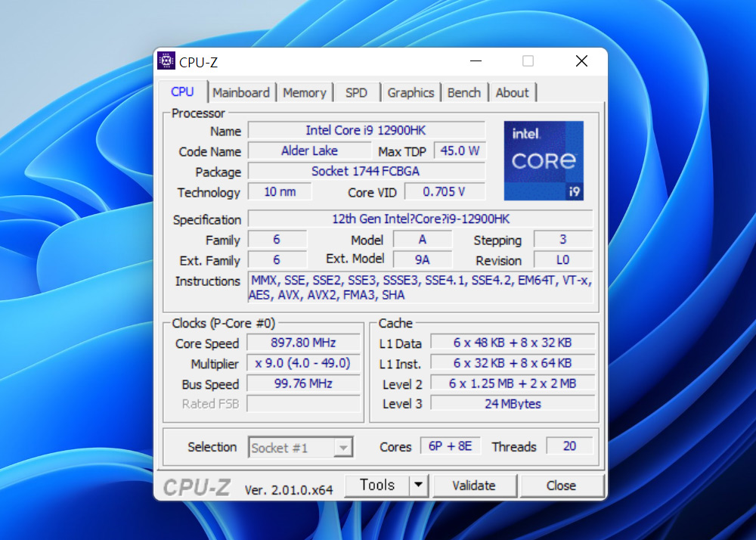Click the empty Rated FSB field

tap(303, 404)
